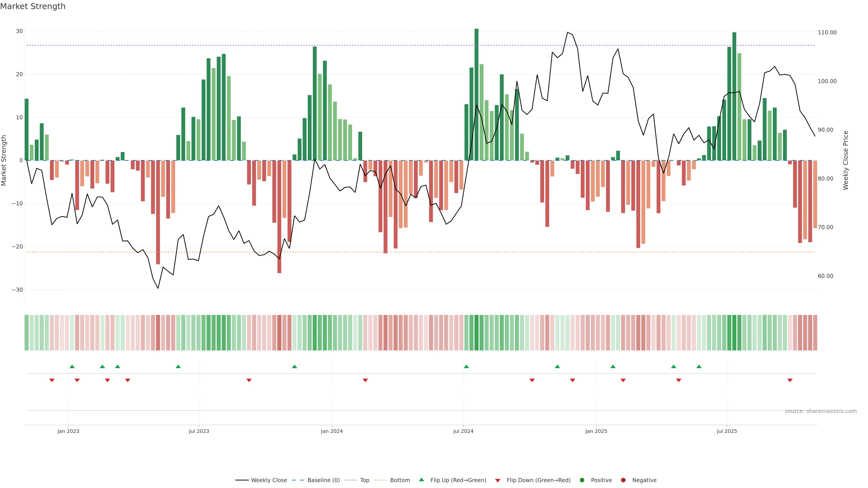Viewport: 868px width, 488px height.
Task: Click the last red flip-down marker
Action: click(x=790, y=380)
